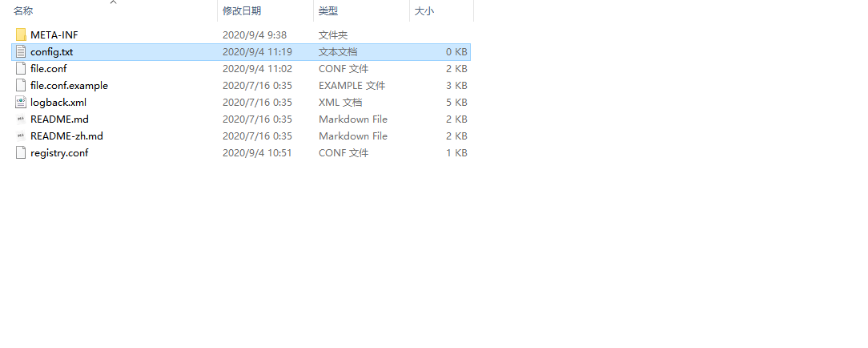
Task: Toggle sort direction arrow above 名称
Action: point(114,2)
